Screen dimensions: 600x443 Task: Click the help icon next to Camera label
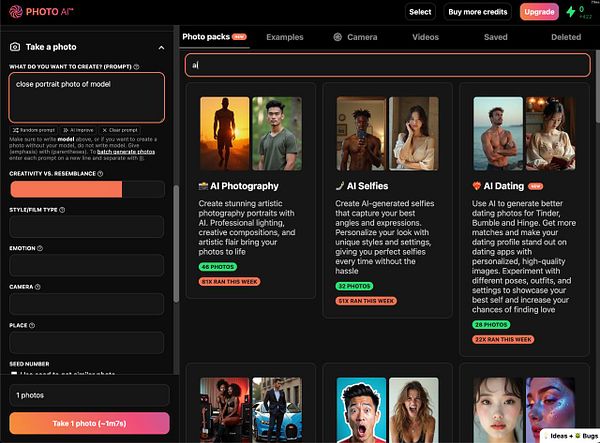point(38,287)
